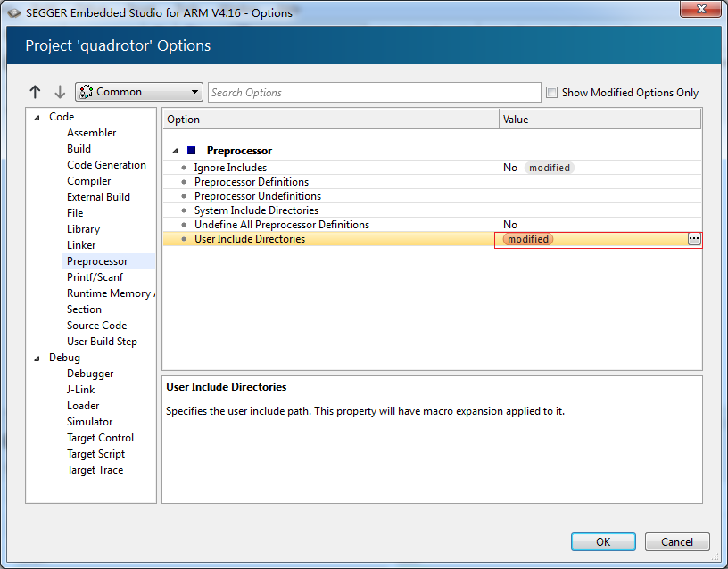Open the Common configuration dropdown

pyautogui.click(x=139, y=92)
